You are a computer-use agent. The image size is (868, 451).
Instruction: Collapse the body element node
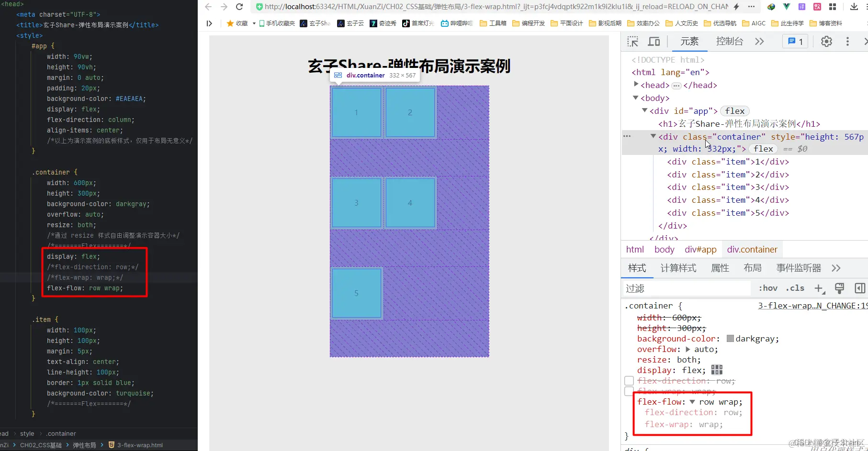(636, 98)
